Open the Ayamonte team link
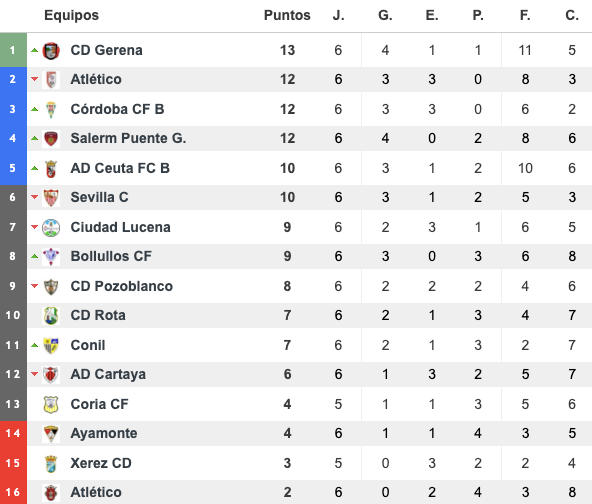 [x=104, y=433]
